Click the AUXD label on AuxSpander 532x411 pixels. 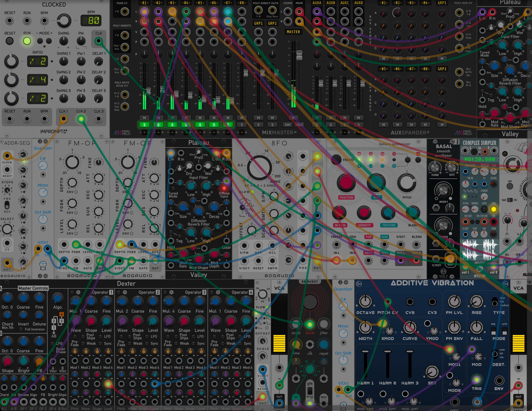(x=359, y=3)
